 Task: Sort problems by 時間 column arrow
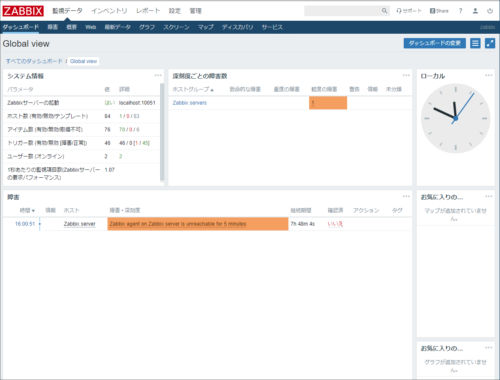click(x=33, y=211)
